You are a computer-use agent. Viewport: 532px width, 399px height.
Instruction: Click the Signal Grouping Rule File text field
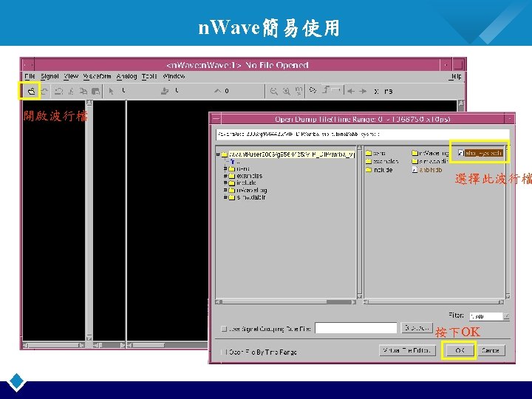(356, 328)
